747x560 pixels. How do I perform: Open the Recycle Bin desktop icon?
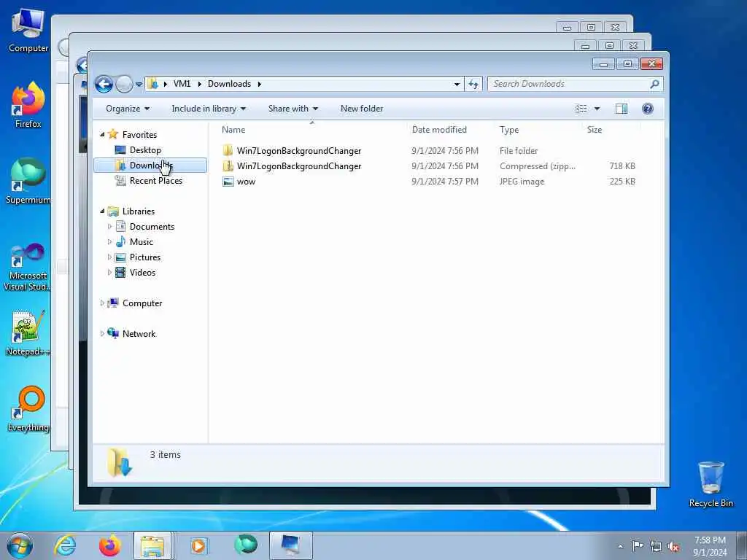point(711,484)
